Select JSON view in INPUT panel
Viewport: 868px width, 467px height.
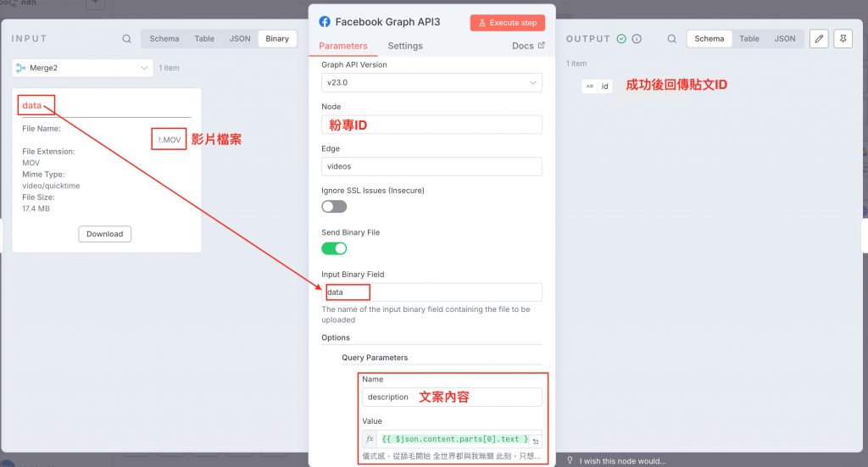click(240, 39)
